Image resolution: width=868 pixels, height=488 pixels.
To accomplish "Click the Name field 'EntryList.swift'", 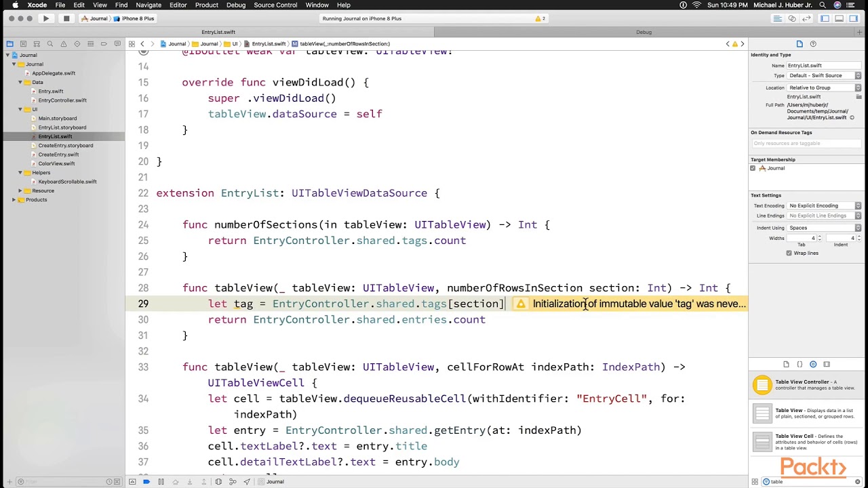I will (824, 66).
